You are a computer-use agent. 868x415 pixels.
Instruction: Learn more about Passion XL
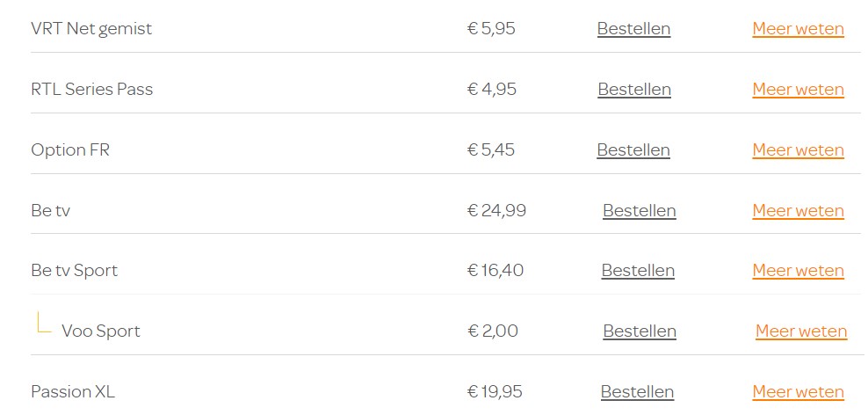799,392
